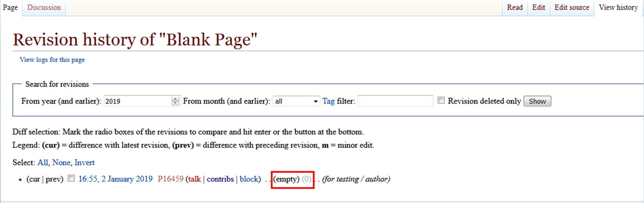Screen dimensions: 644x203
Task: Expand the From month dropdown
Action: [x=296, y=101]
